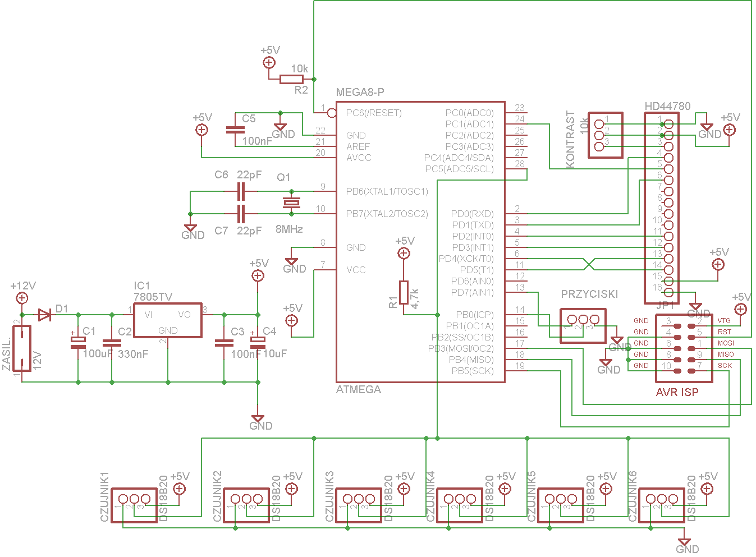
Task: Select the CZUJNIK6 sensor header
Action: pyautogui.click(x=662, y=505)
